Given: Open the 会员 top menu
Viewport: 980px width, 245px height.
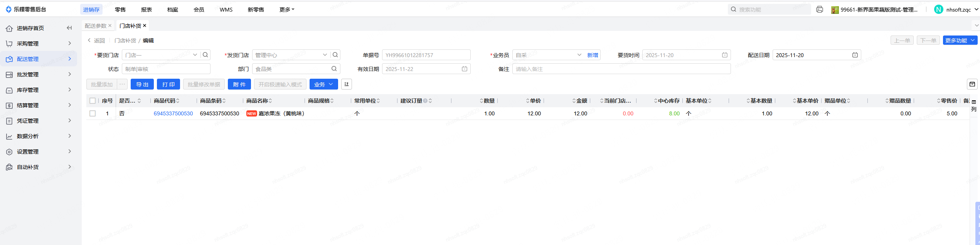Looking at the screenshot, I should tap(199, 9).
